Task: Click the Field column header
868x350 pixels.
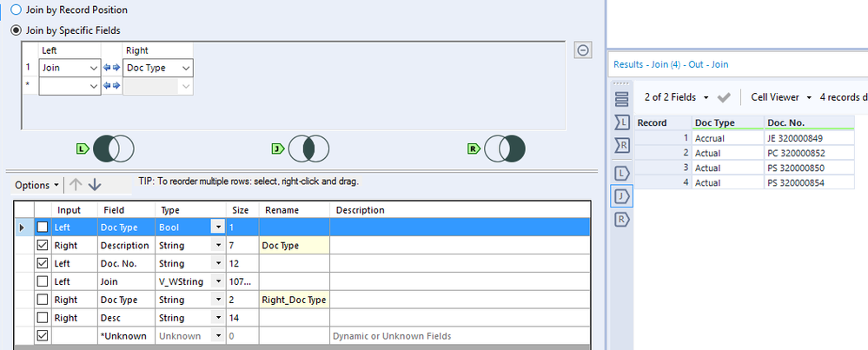Action: pyautogui.click(x=126, y=210)
